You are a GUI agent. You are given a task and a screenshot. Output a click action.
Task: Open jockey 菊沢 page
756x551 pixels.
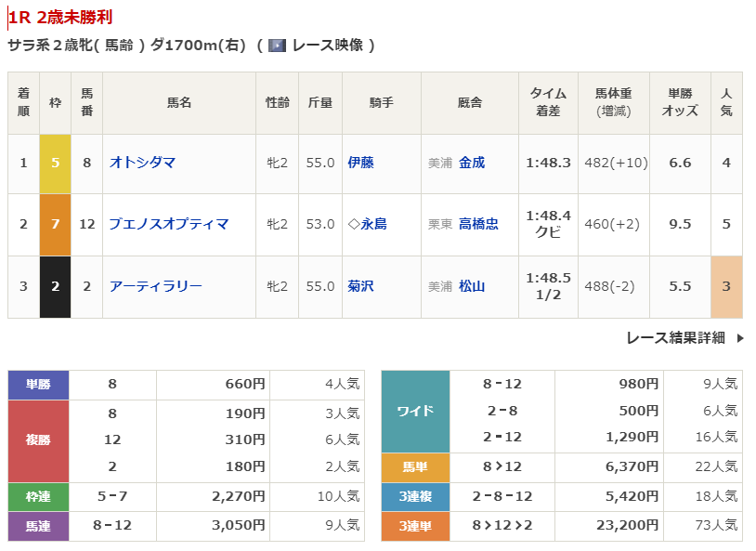tap(360, 286)
